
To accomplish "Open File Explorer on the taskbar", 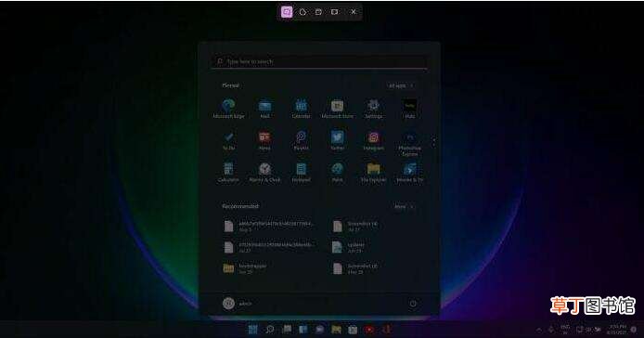I will click(x=336, y=330).
